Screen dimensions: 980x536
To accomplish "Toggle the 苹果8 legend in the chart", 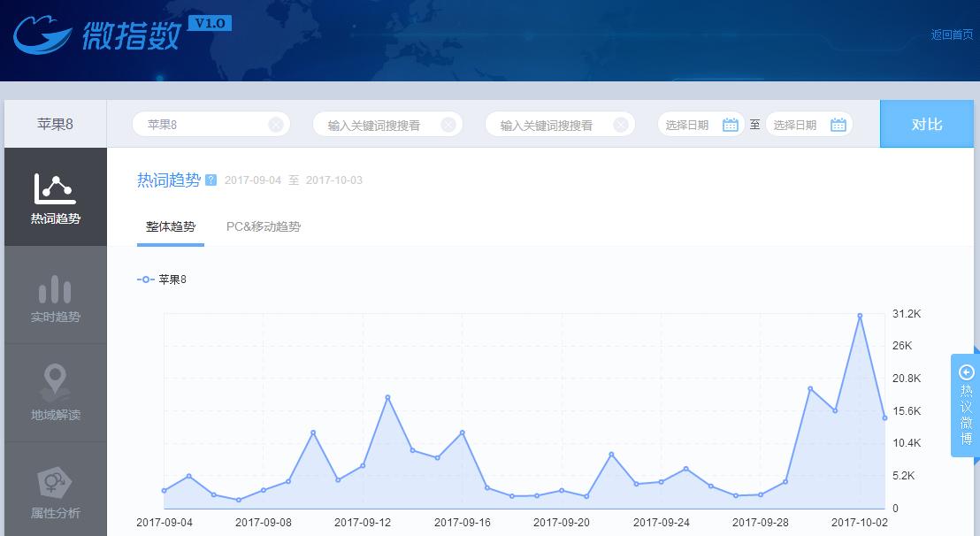I will [164, 279].
